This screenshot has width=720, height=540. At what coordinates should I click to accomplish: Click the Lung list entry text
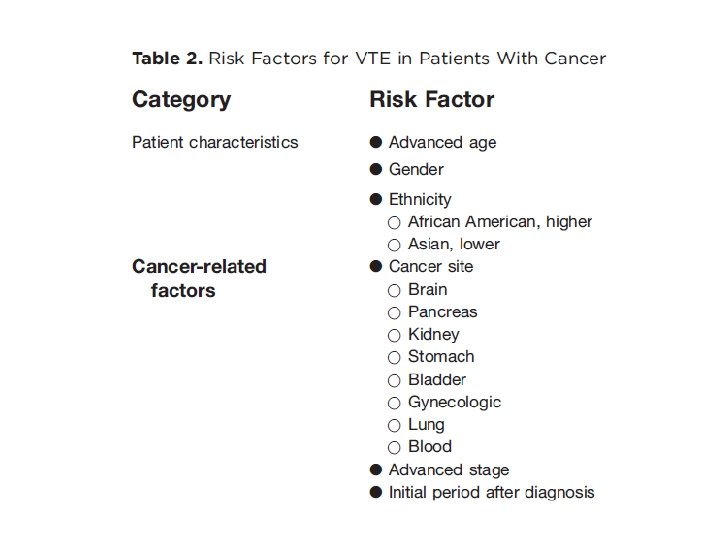tap(427, 424)
